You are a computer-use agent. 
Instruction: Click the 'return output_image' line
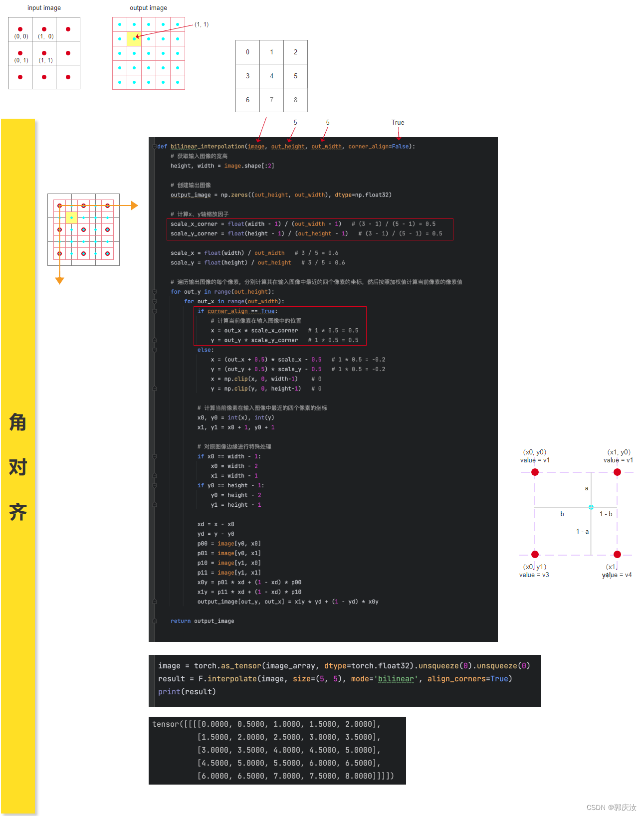[x=202, y=621]
